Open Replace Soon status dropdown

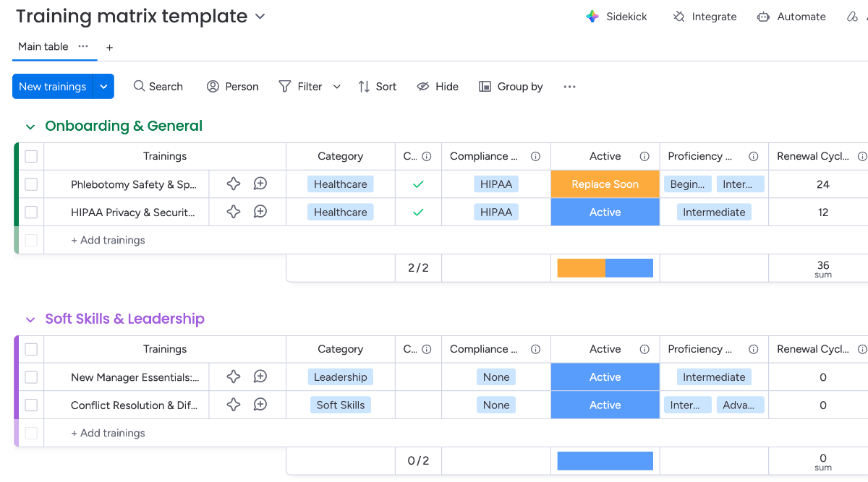point(605,184)
